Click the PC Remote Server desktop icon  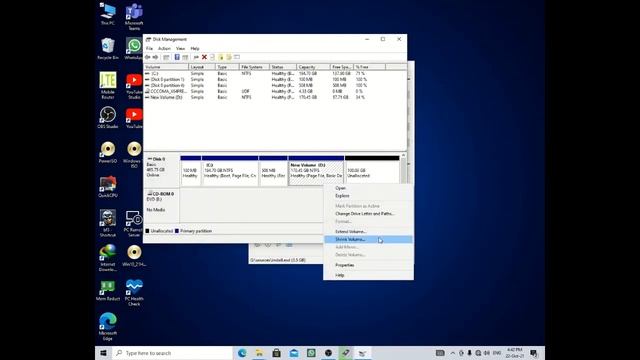click(x=134, y=224)
